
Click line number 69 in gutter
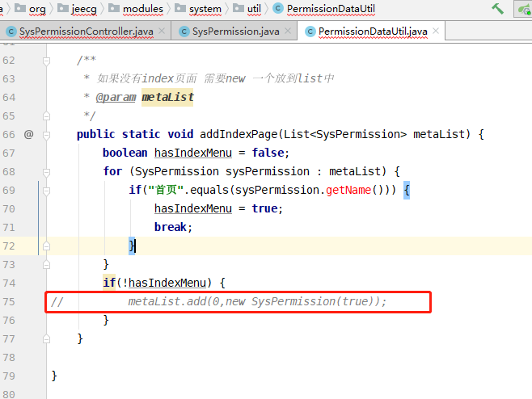pyautogui.click(x=9, y=190)
